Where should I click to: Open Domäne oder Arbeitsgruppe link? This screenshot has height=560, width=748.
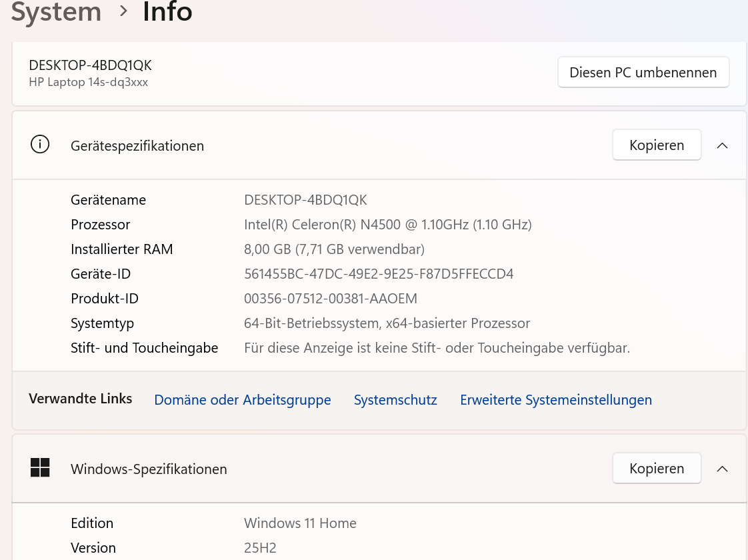coord(243,400)
